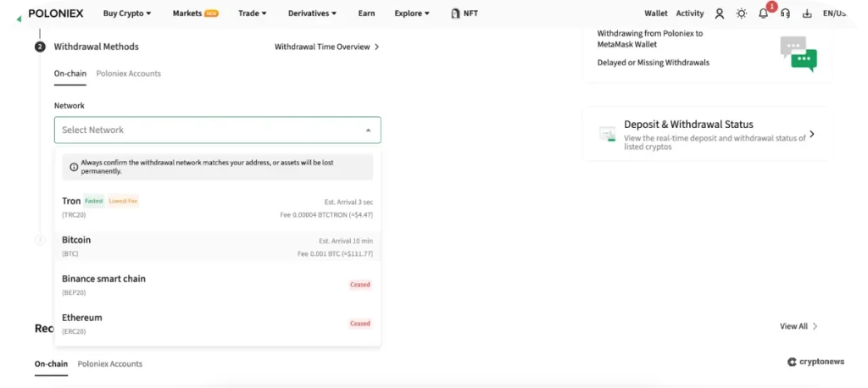The height and width of the screenshot is (388, 868).
Task: Click the download app icon
Action: (x=807, y=14)
